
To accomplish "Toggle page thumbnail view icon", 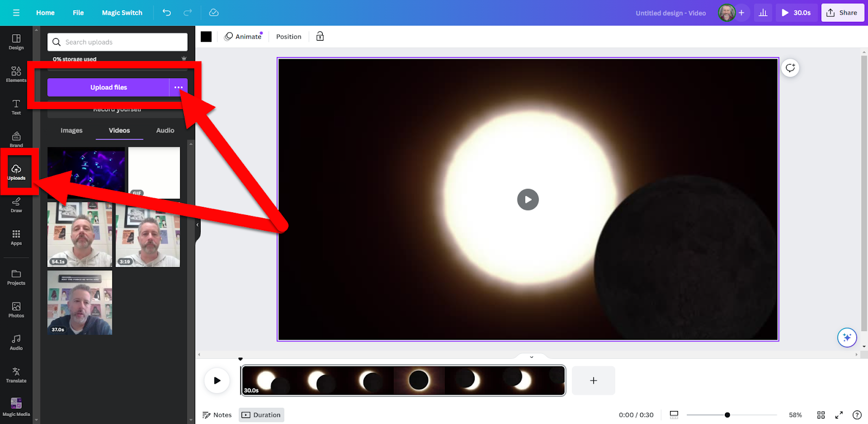I will [674, 415].
